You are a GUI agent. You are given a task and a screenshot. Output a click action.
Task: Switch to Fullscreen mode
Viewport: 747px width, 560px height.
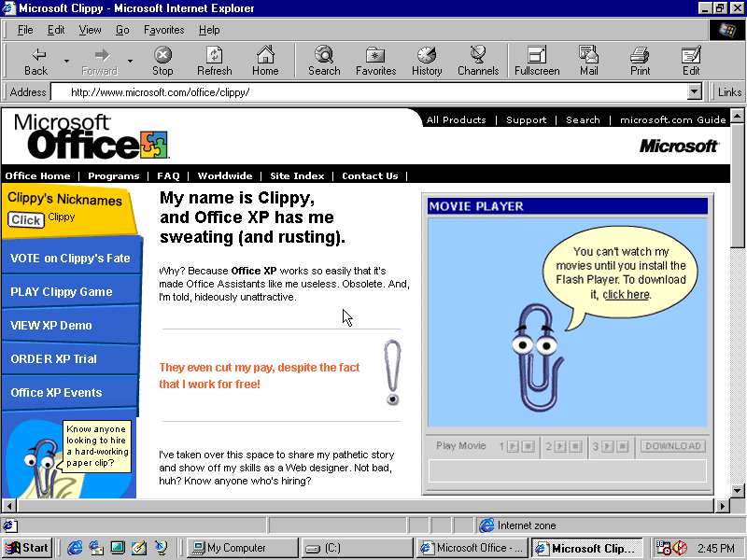click(537, 62)
